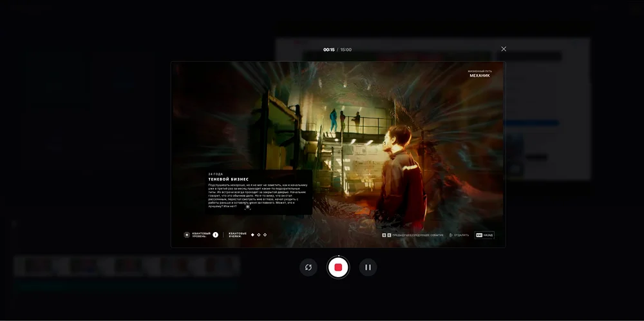The height and width of the screenshot is (321, 644).
Task: Click the 15:00 maximum duration label
Action: 346,50
